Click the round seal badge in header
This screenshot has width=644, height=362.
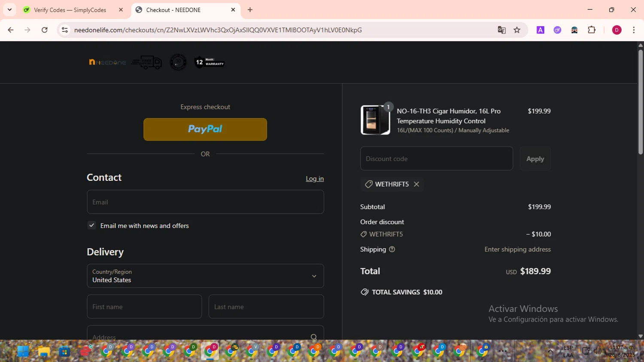178,63
